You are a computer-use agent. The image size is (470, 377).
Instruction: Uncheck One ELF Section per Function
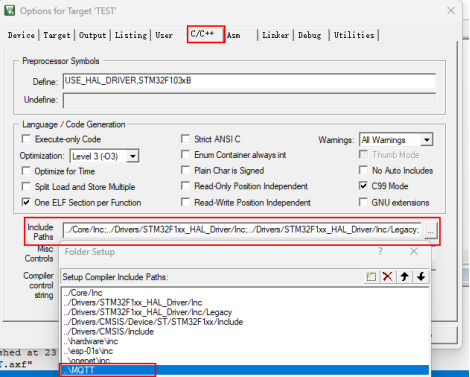[x=26, y=202]
